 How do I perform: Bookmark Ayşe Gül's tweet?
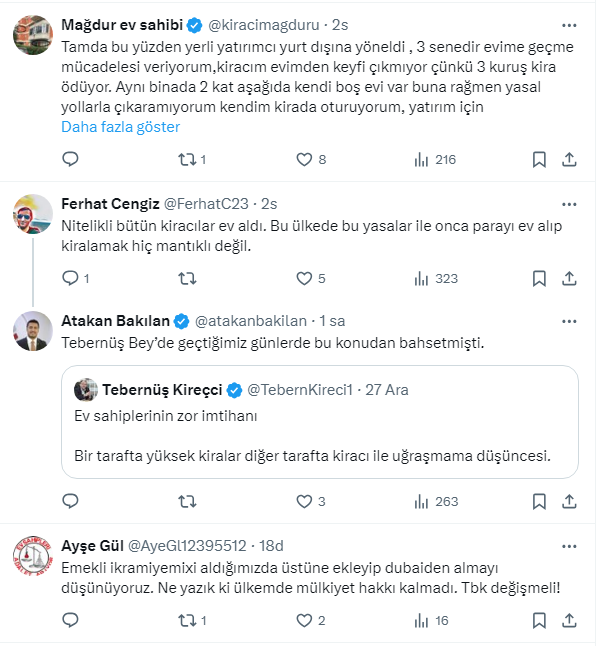[x=539, y=621]
